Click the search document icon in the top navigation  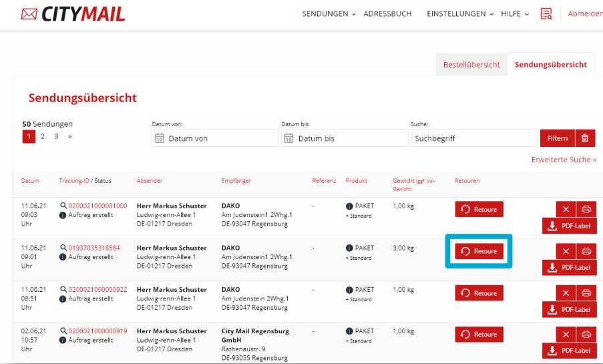coord(546,14)
